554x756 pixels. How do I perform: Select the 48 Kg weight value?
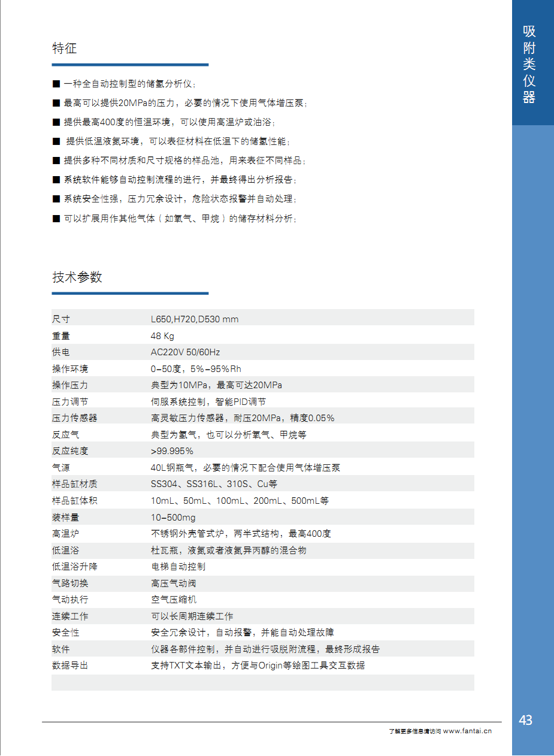162,336
